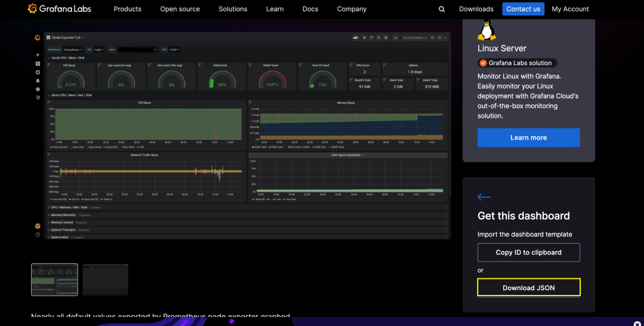Click the RAM Used gauge panel
Screen dimensions: 644x326
click(x=222, y=76)
